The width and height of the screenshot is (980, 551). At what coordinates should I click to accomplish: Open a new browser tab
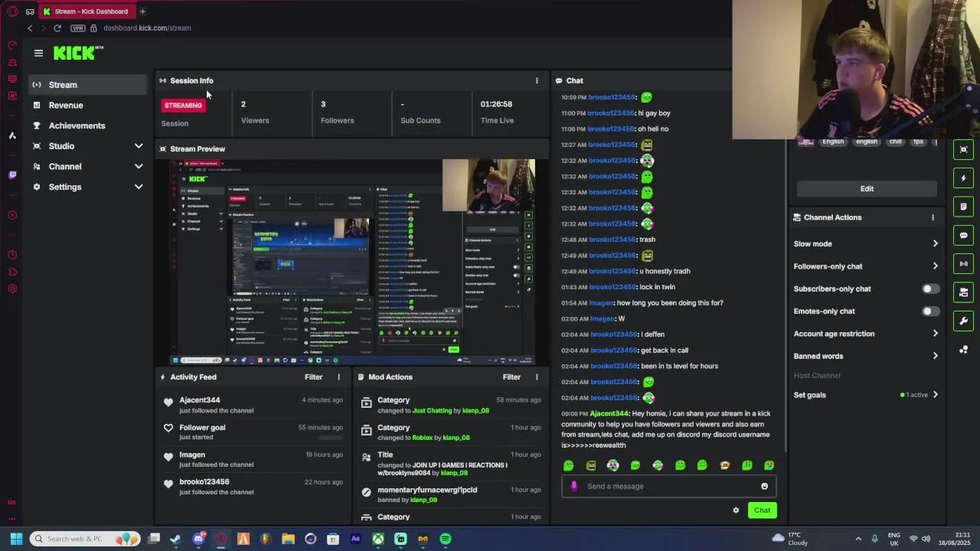tap(142, 11)
